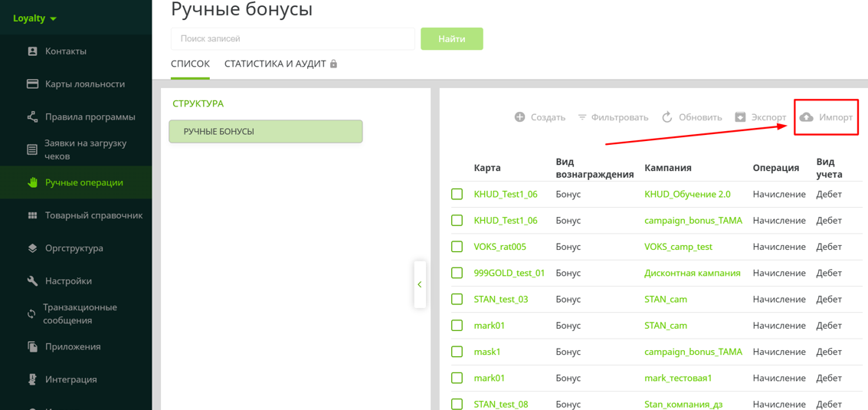Select РУЧНЫЕ БОНУСЫ in the structure tree
The height and width of the screenshot is (410, 868).
click(265, 132)
